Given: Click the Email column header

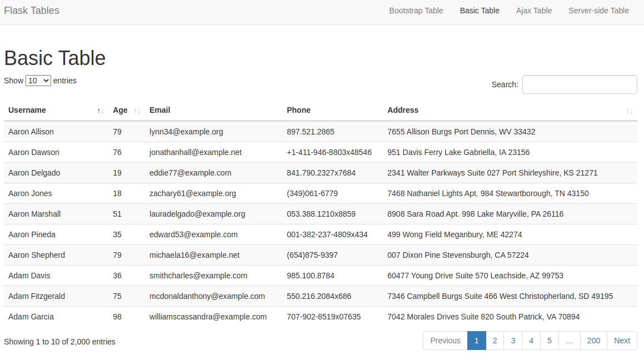Looking at the screenshot, I should [213, 111].
